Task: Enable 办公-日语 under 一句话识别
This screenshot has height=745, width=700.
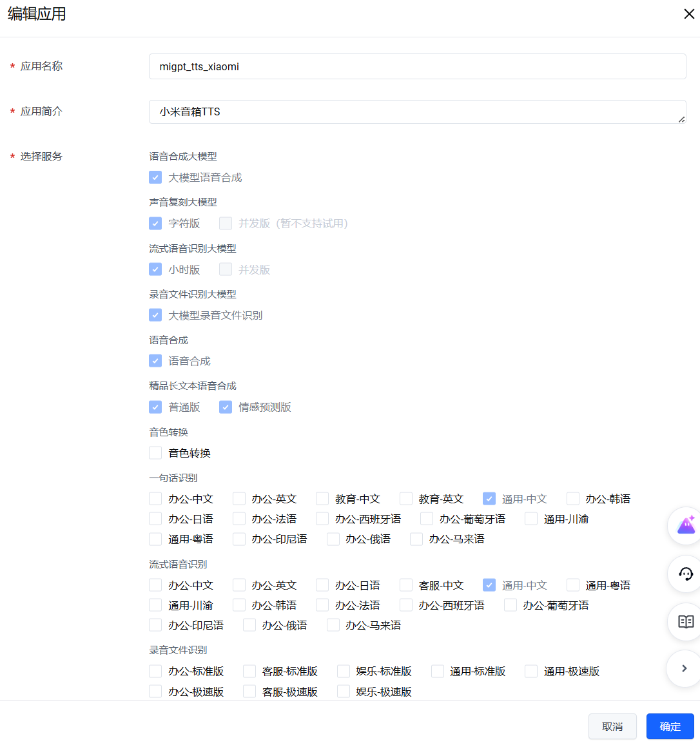Action: (x=155, y=519)
